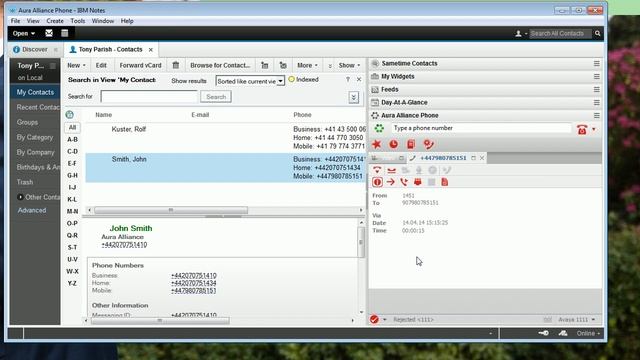Click the red telephone dial icon
The image size is (640, 360).
click(x=582, y=129)
